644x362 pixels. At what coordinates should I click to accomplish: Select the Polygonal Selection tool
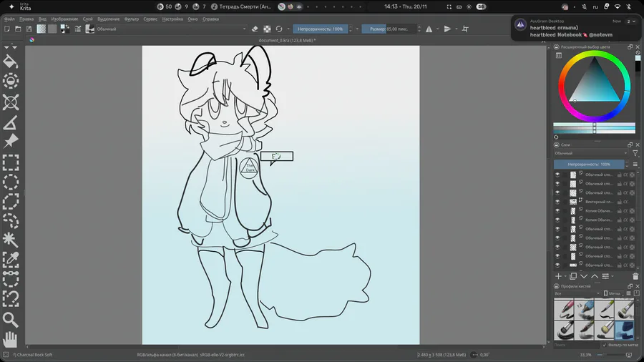point(10,201)
